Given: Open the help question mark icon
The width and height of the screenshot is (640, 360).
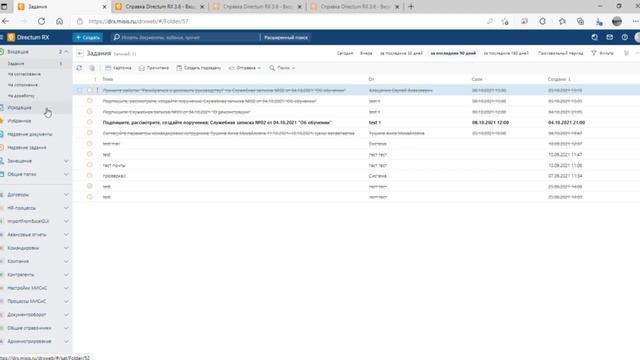Looking at the screenshot, I should tap(624, 37).
